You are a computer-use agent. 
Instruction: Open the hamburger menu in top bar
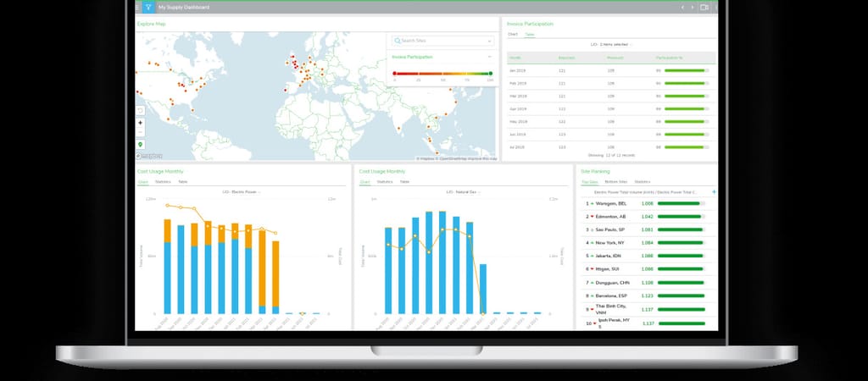[138, 7]
